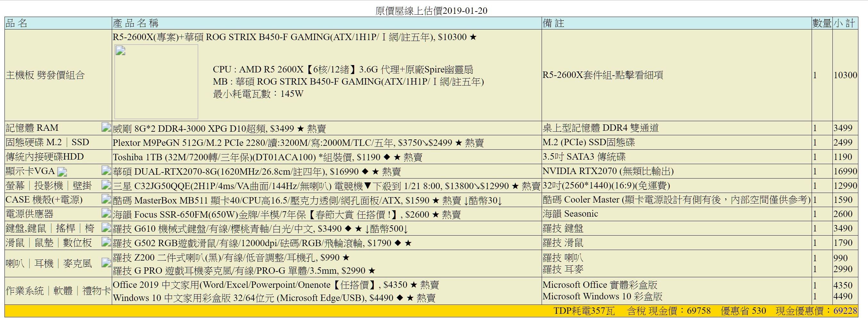This screenshot has width=868, height=325.
Task: Click the M.2 (PCIe) SSD固態碟 note
Action: [589, 142]
